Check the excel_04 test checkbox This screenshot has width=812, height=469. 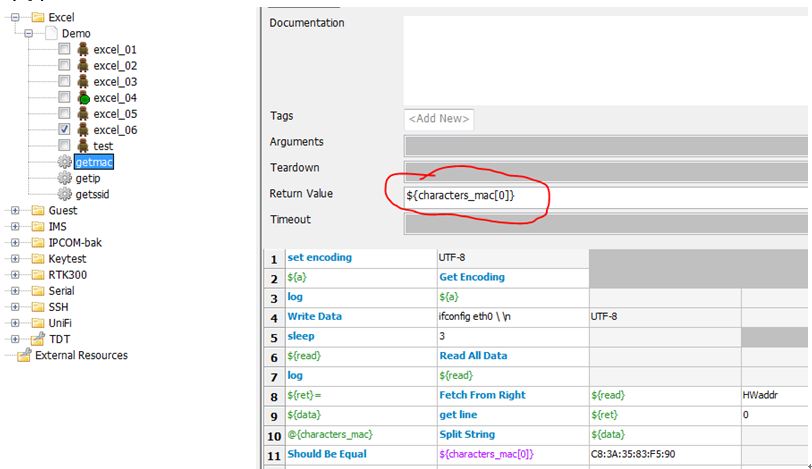64,97
